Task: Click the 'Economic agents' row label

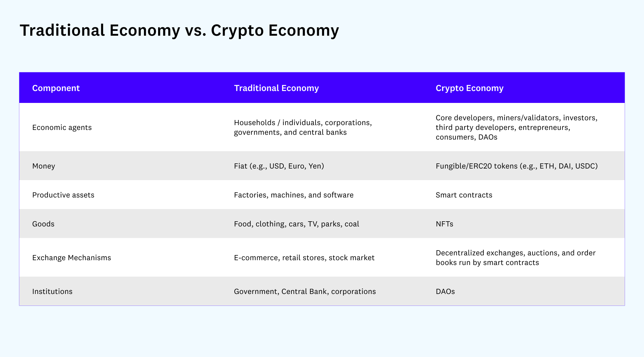Action: (62, 127)
